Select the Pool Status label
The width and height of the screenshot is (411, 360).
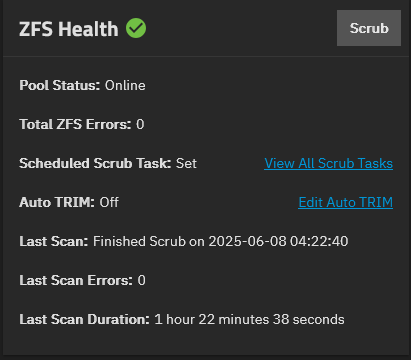pyautogui.click(x=60, y=85)
